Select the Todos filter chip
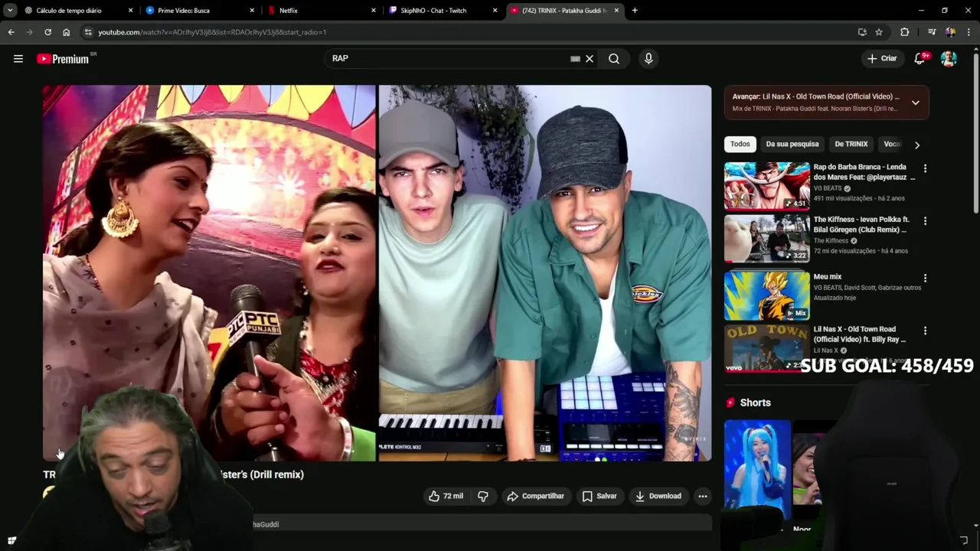 (x=740, y=144)
